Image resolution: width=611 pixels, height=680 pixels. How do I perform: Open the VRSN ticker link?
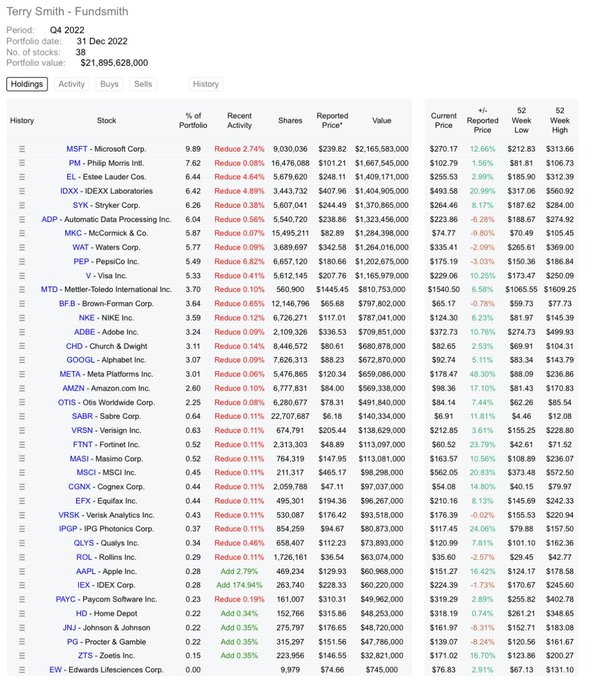click(x=82, y=431)
